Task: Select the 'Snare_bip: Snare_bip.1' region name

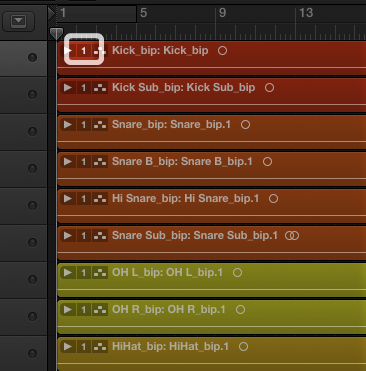Action: 171,125
